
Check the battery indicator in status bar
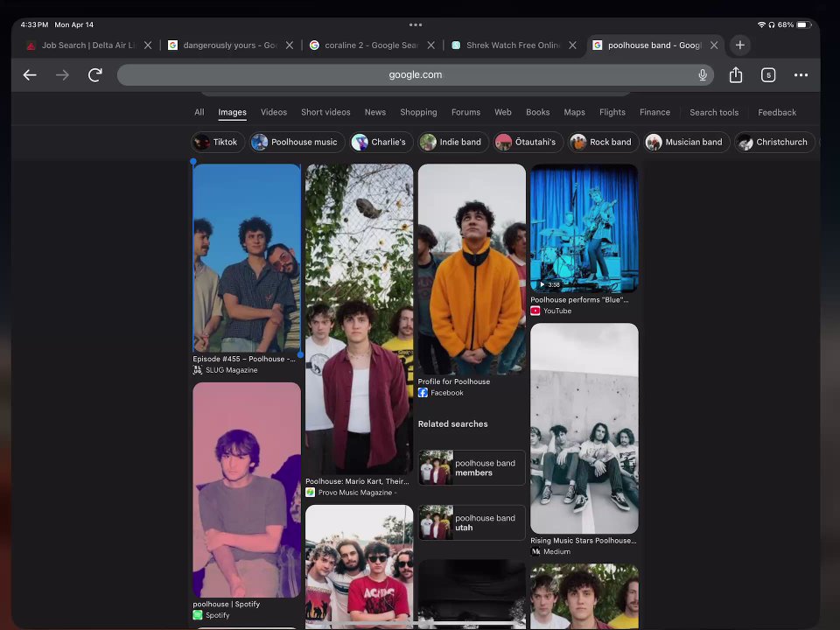click(x=803, y=24)
